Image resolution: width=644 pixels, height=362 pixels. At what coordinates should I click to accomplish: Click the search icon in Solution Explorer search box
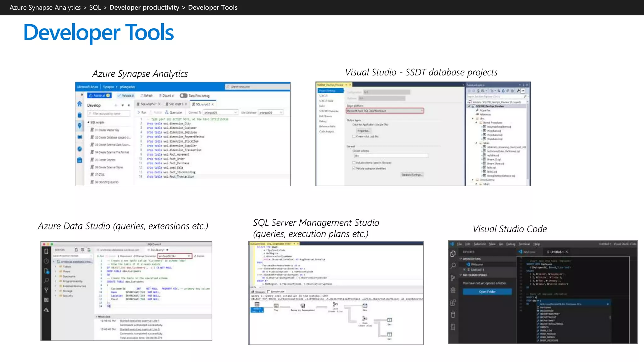525,96
